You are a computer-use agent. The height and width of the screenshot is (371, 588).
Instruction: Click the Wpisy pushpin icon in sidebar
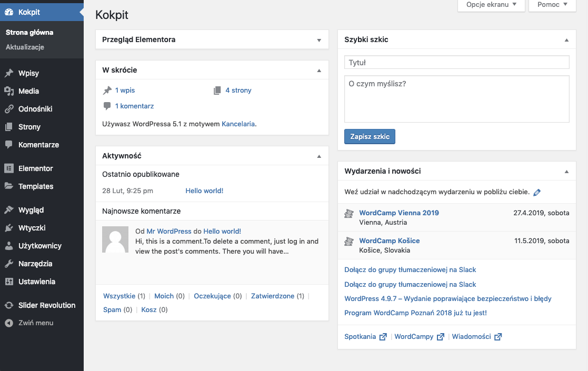click(9, 73)
